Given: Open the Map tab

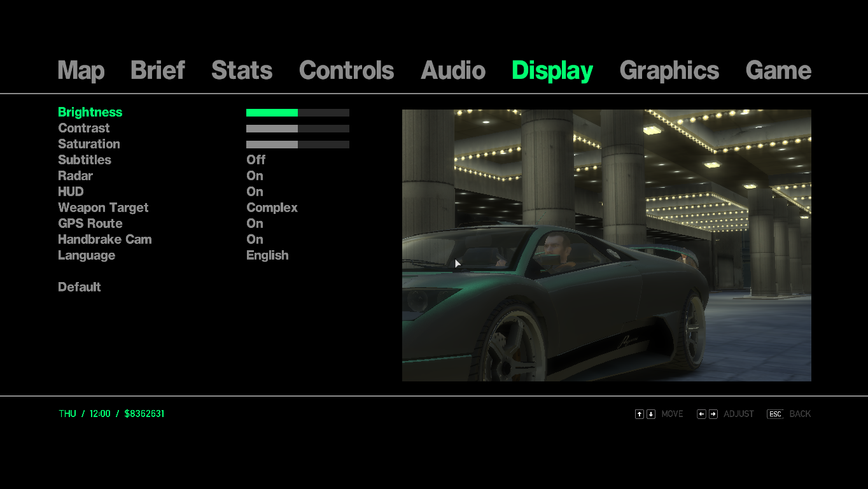Looking at the screenshot, I should (x=81, y=70).
